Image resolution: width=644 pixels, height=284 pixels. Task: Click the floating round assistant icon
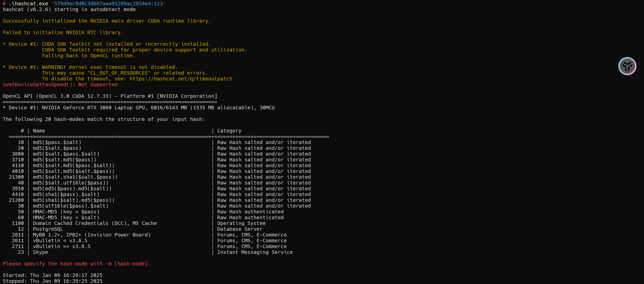click(627, 66)
